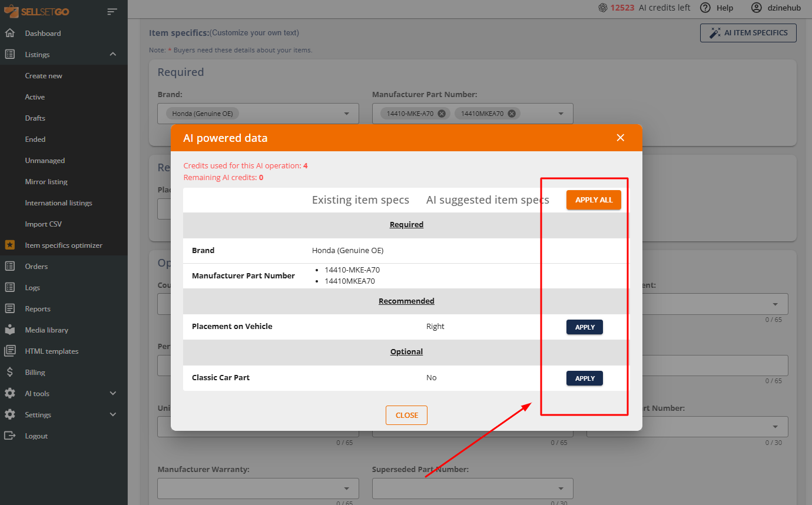812x505 pixels.
Task: Open the Help question mark icon
Action: point(705,8)
